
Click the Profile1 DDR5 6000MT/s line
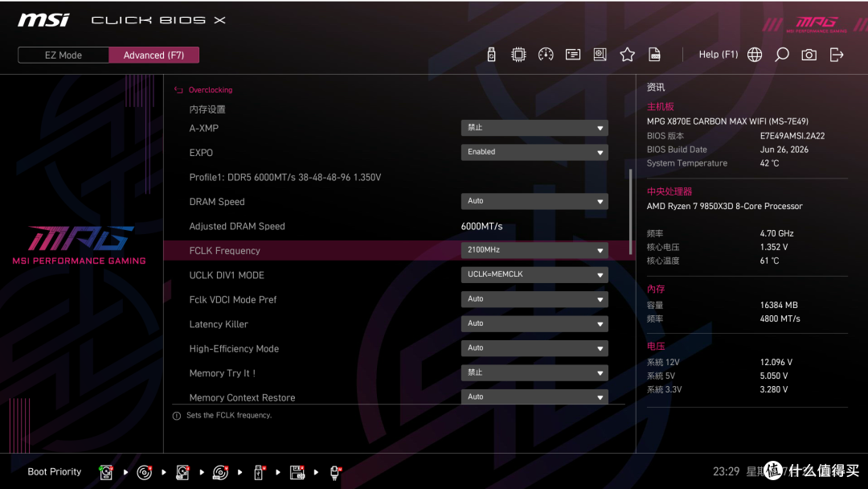pyautogui.click(x=285, y=177)
